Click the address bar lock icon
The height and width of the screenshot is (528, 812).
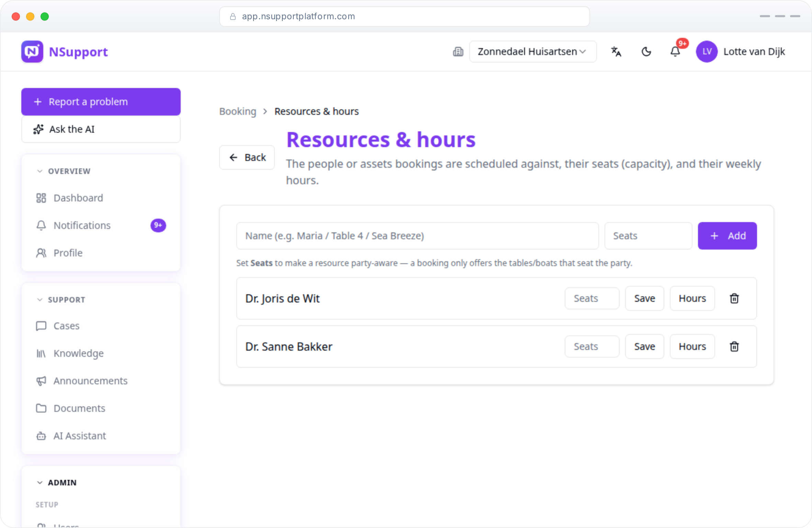[x=233, y=16]
